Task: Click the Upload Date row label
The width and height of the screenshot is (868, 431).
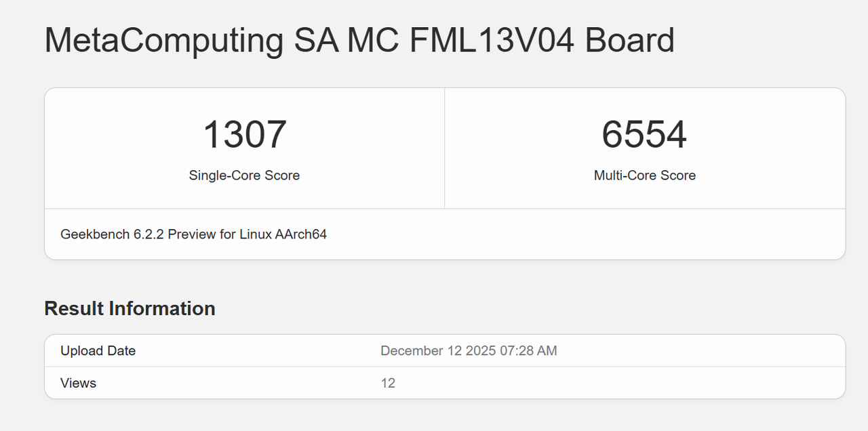Action: (98, 351)
